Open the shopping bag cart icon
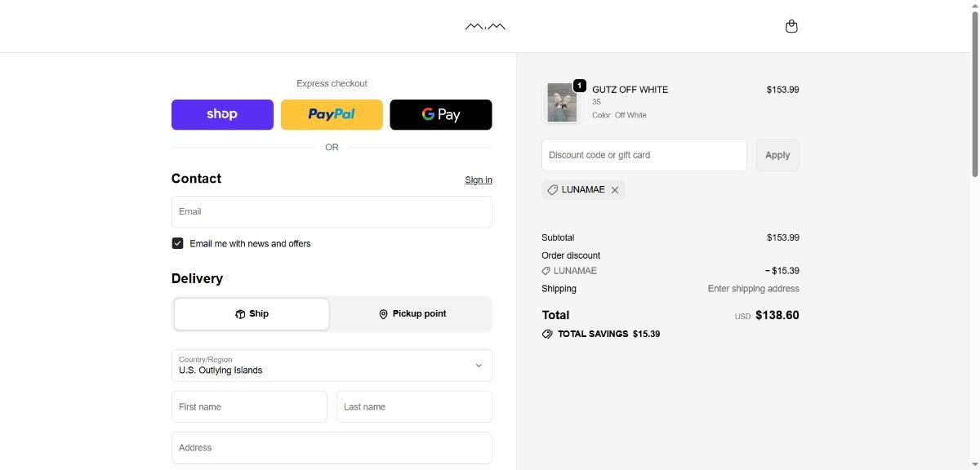Screen dimensions: 980x470 pos(791,26)
